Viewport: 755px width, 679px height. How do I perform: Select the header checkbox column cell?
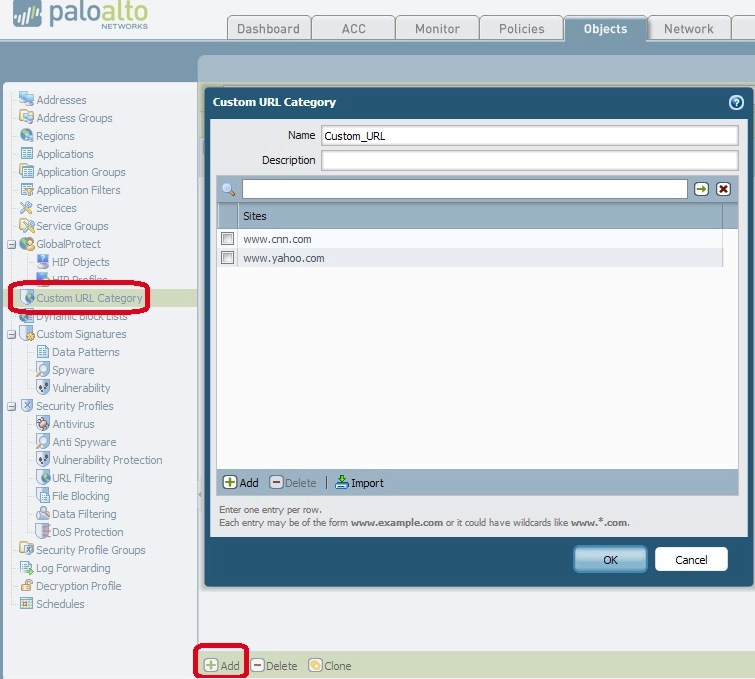[x=227, y=216]
